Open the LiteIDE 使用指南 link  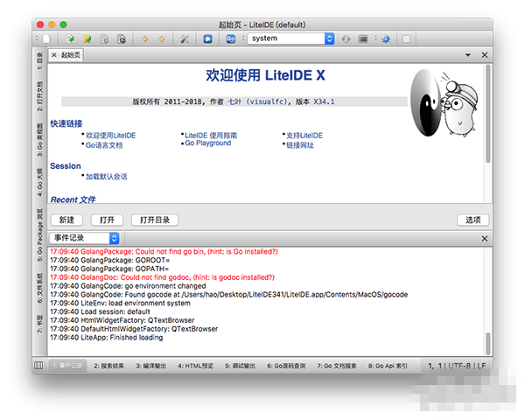click(211, 136)
